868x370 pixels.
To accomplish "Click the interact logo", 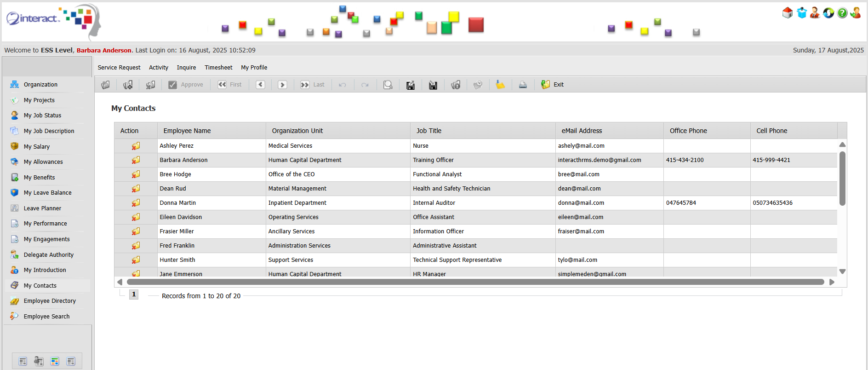I will click(x=53, y=21).
